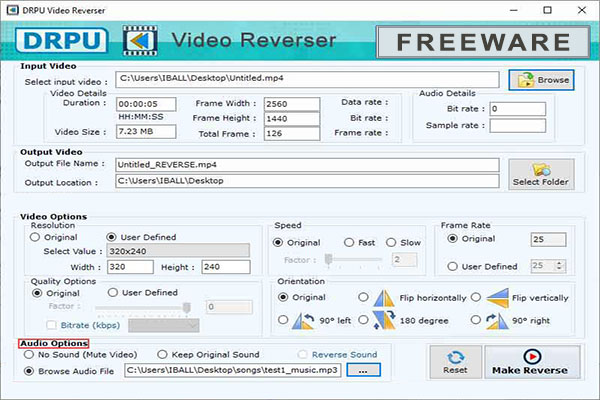Start conversion with Make Reverse
This screenshot has width=600, height=400.
point(532,362)
